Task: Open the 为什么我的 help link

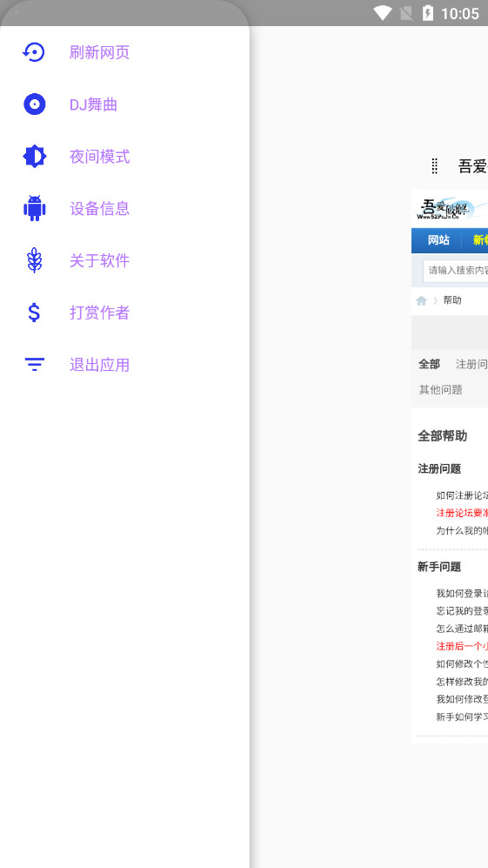Action: [x=462, y=530]
